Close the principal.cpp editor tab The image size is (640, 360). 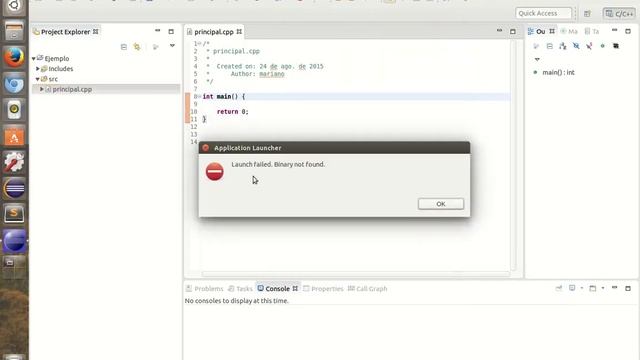pyautogui.click(x=239, y=31)
